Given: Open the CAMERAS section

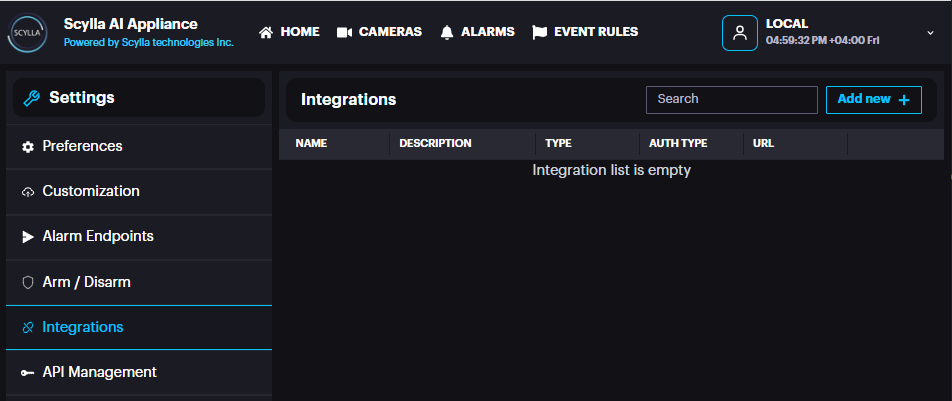Looking at the screenshot, I should 379,32.
